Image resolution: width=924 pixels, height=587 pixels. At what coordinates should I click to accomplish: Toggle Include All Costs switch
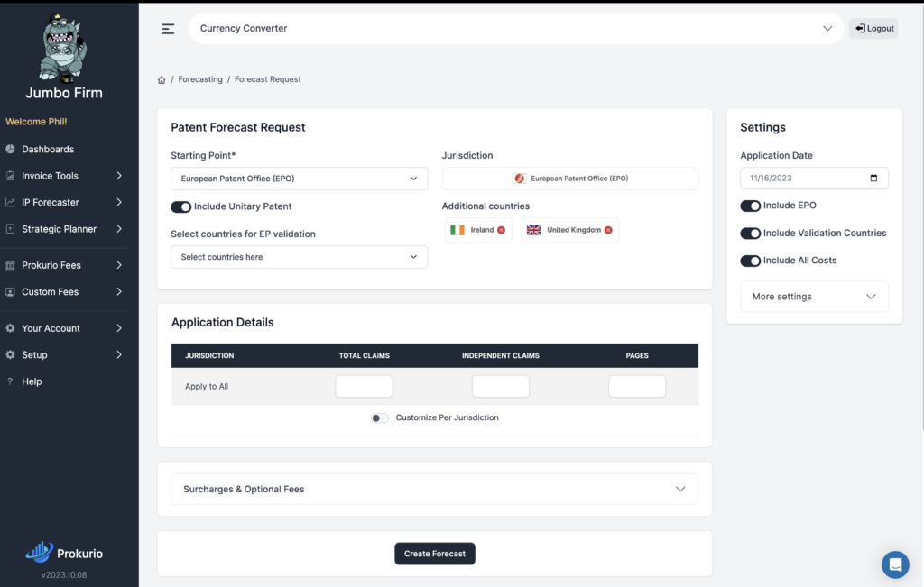(x=750, y=261)
